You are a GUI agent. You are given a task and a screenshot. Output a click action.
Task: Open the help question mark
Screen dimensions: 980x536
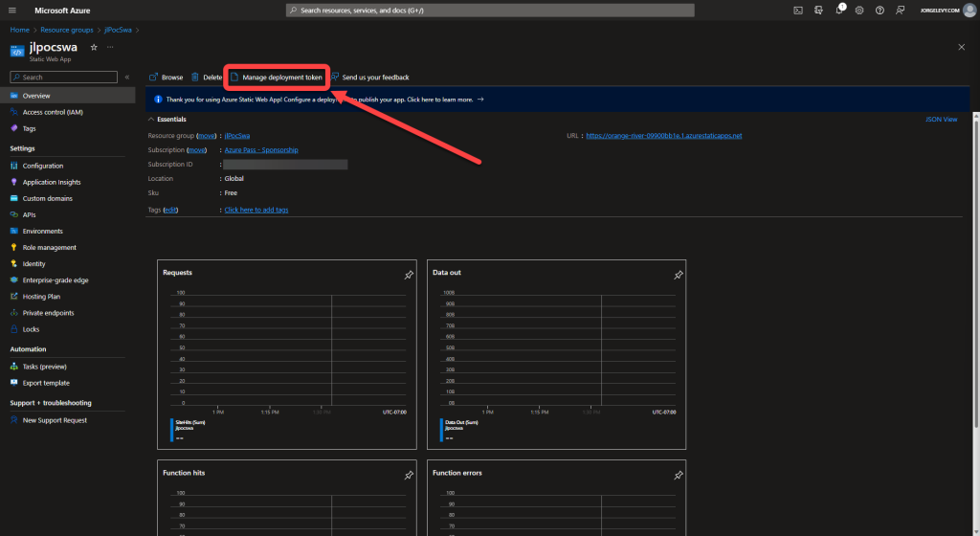pyautogui.click(x=880, y=11)
